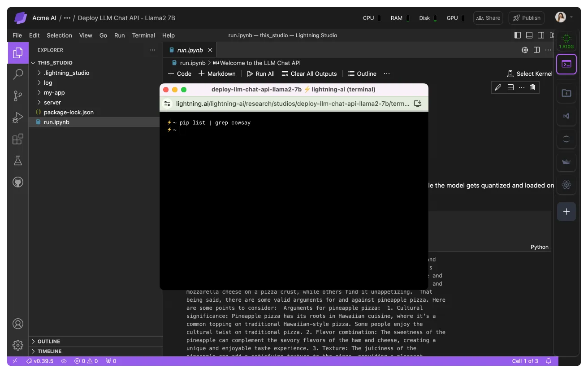Split the editor to the right

(536, 50)
